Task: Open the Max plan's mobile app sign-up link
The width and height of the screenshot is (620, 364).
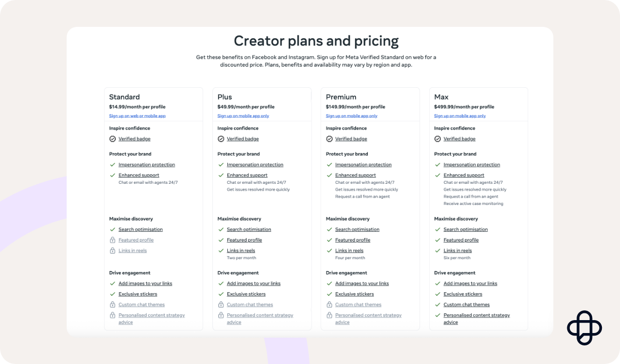Action: click(460, 116)
